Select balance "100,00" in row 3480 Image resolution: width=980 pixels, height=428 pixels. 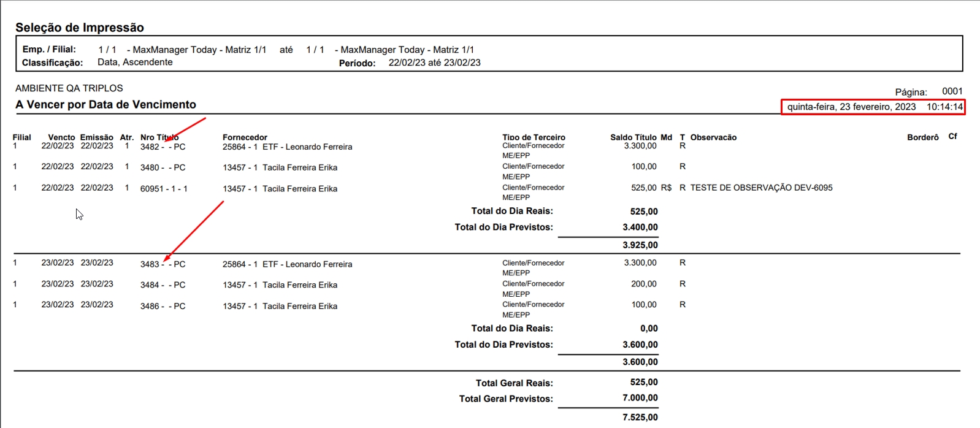pos(644,166)
